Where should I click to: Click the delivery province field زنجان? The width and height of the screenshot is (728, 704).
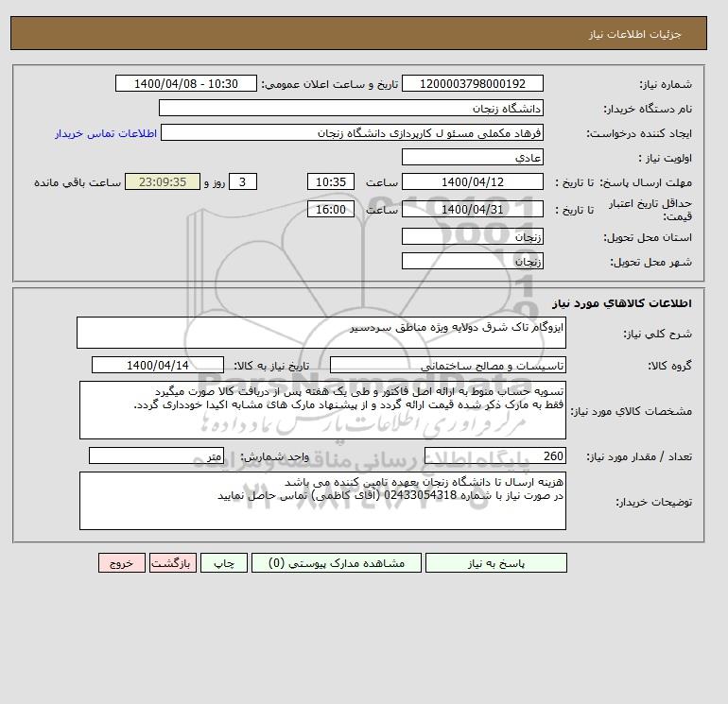(472, 236)
